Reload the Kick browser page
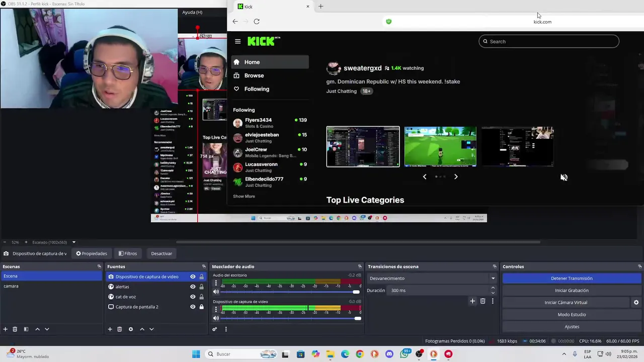644x362 pixels. 257,22
